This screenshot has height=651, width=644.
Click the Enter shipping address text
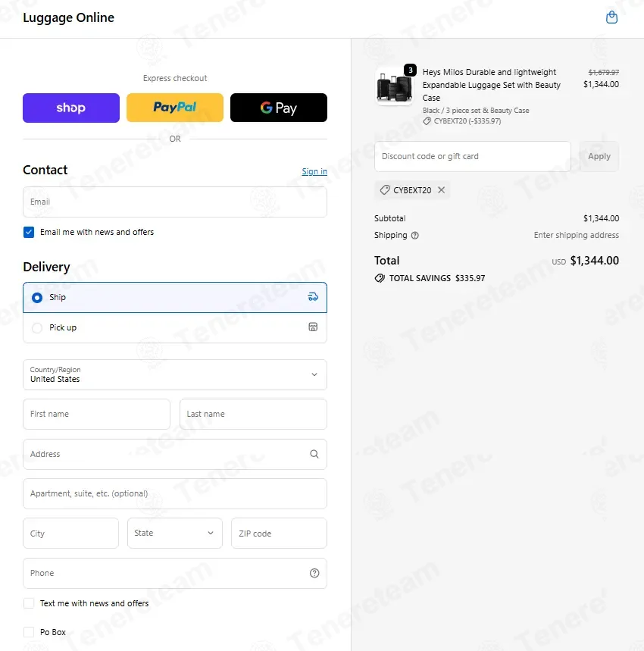pos(576,236)
